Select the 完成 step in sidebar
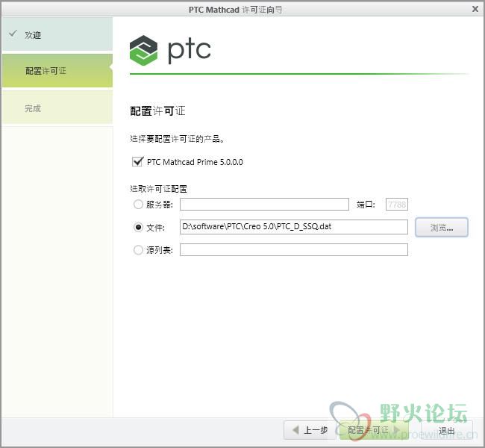This screenshot has width=485, height=448. pos(57,107)
